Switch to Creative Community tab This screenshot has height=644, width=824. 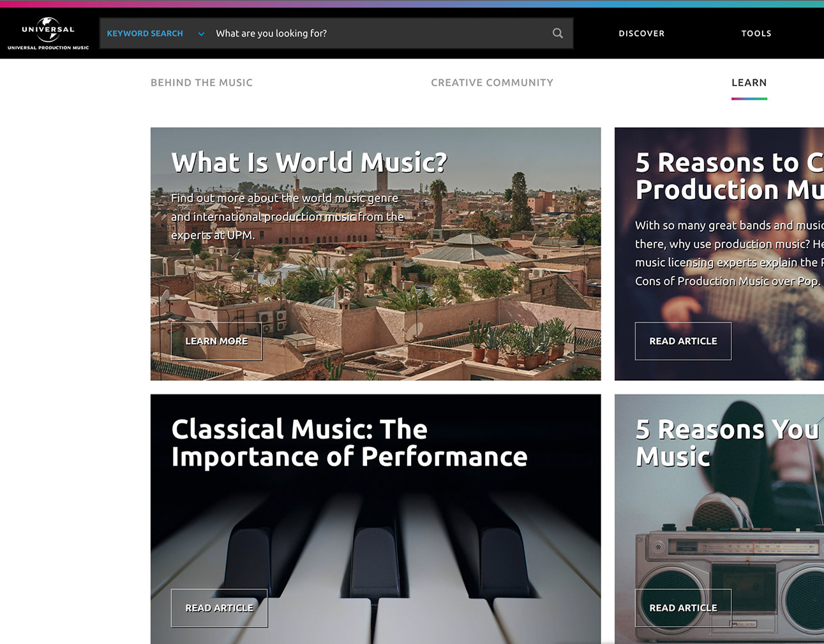click(492, 82)
